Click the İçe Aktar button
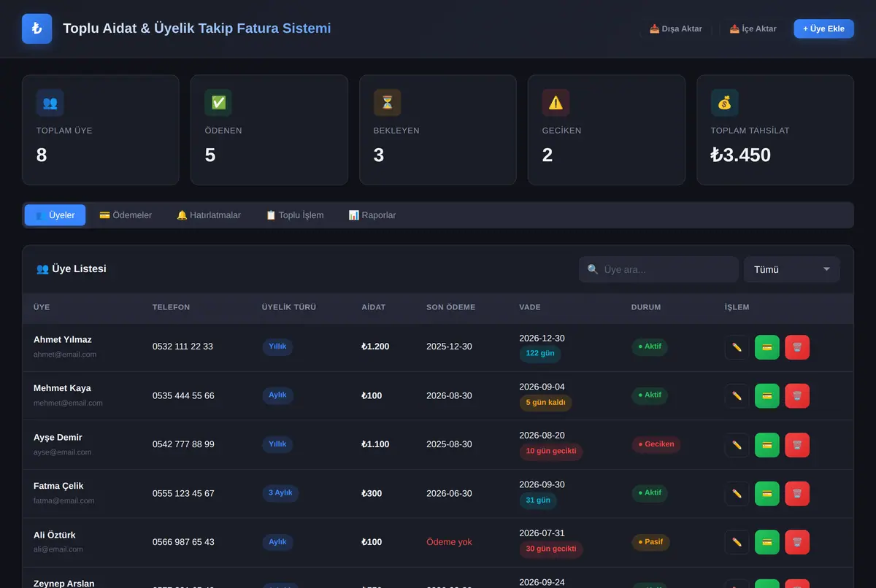 [753, 28]
